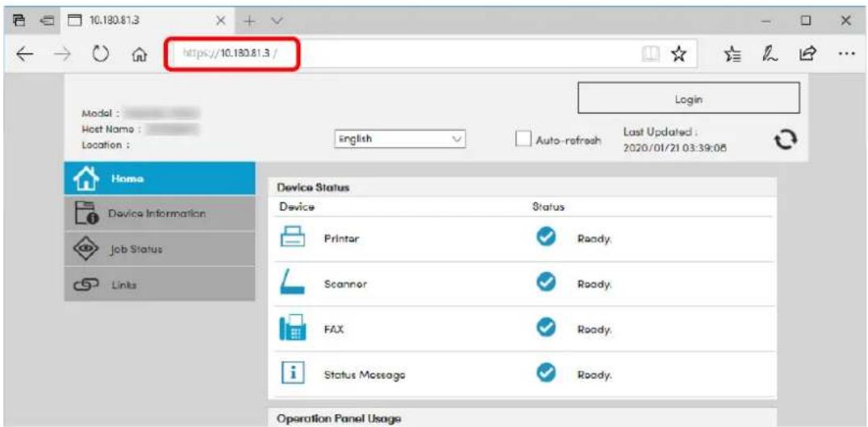Click the Device column header
The image size is (868, 427).
pyautogui.click(x=295, y=207)
